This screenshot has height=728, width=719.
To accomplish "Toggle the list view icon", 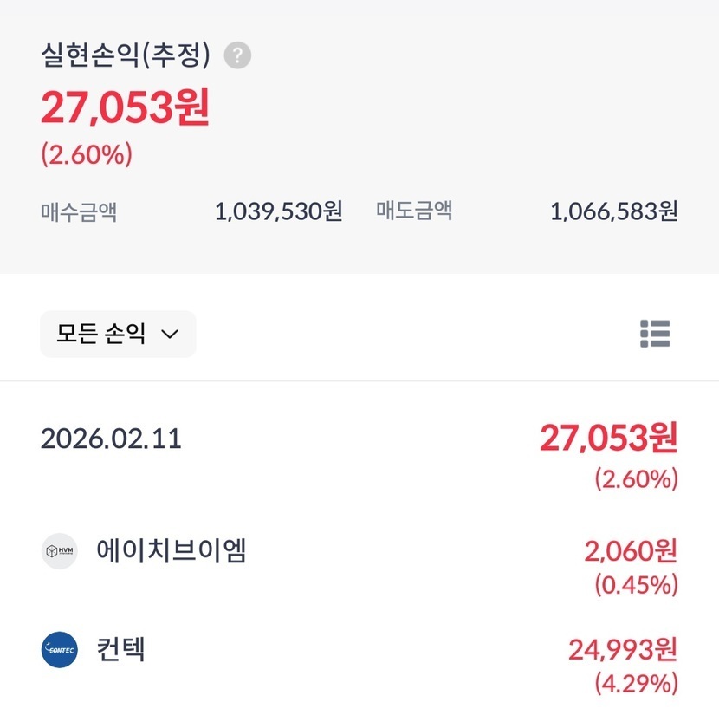I will pos(655,334).
